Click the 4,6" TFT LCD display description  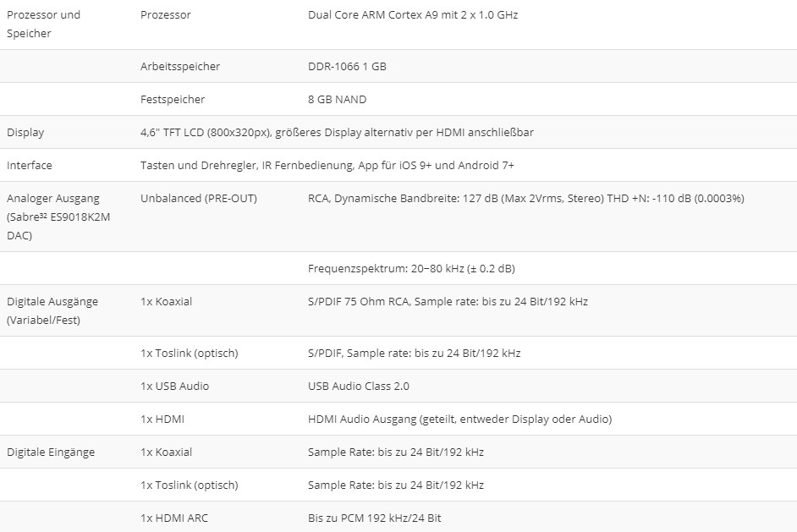[x=336, y=132]
